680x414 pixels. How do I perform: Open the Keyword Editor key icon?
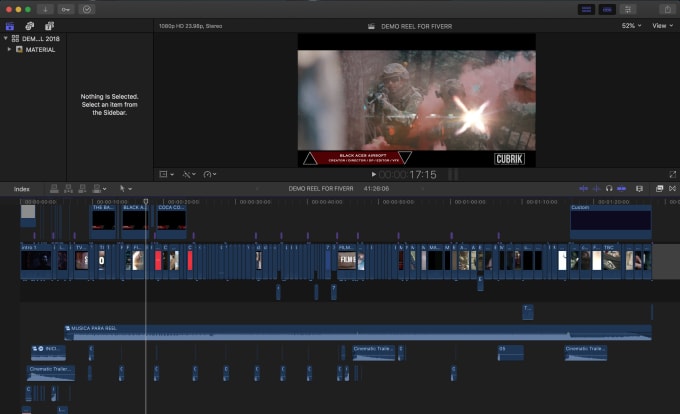[66, 9]
